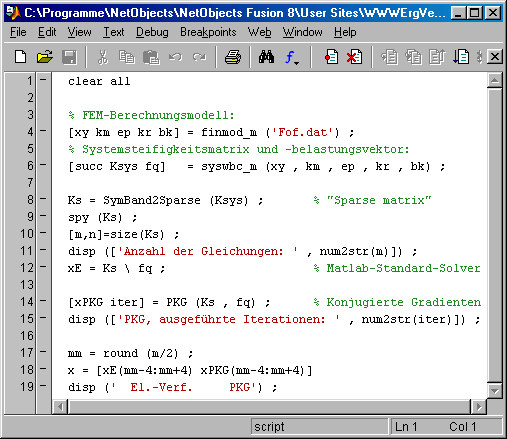The height and width of the screenshot is (439, 507).
Task: Clear all breakpoints with the red X icon
Action: pyautogui.click(x=354, y=57)
